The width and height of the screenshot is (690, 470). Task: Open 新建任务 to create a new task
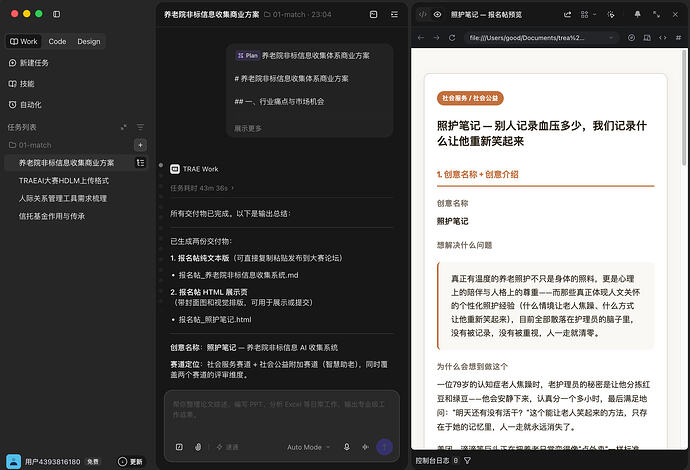tap(29, 63)
